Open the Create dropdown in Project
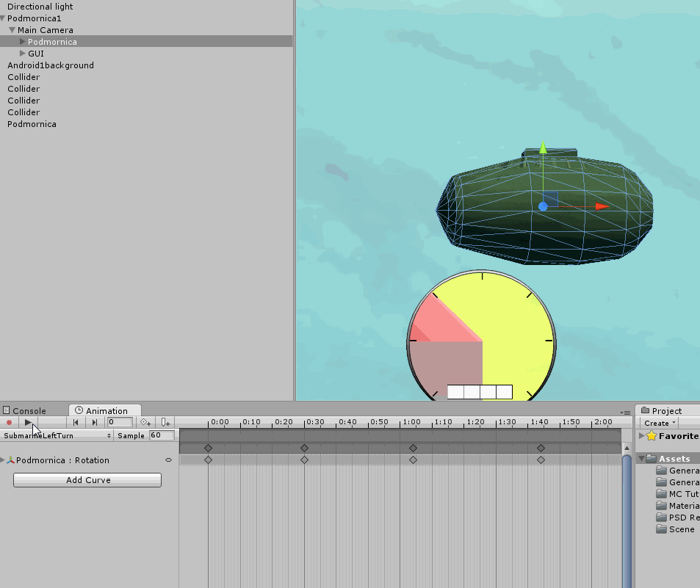This screenshot has height=588, width=700. coord(660,423)
